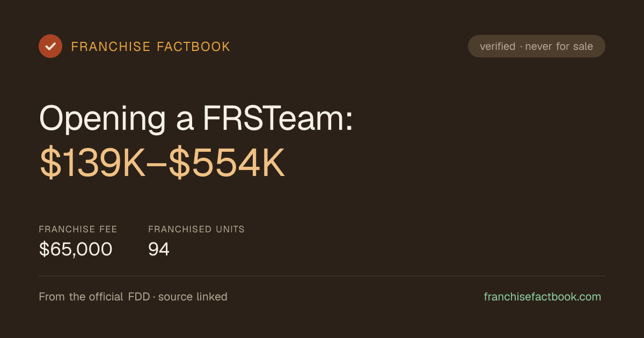Click the word verified in the badge
This screenshot has width=644, height=338.
pyautogui.click(x=497, y=47)
